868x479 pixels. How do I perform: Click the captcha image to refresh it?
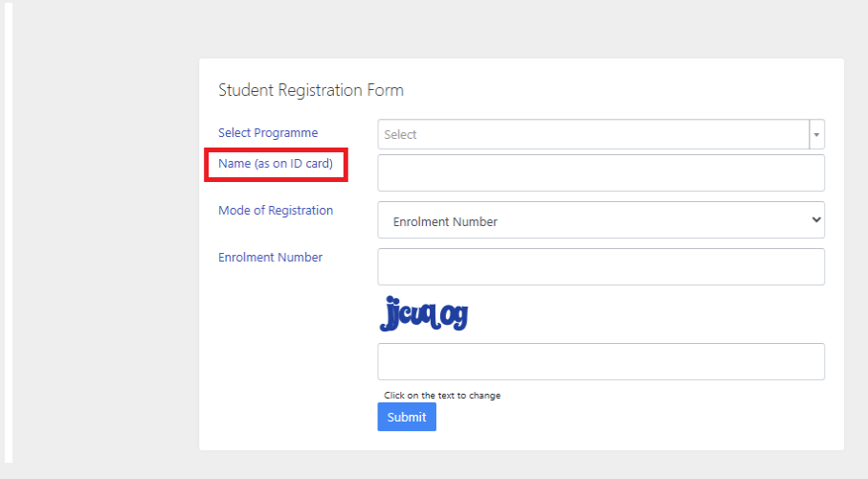click(424, 314)
